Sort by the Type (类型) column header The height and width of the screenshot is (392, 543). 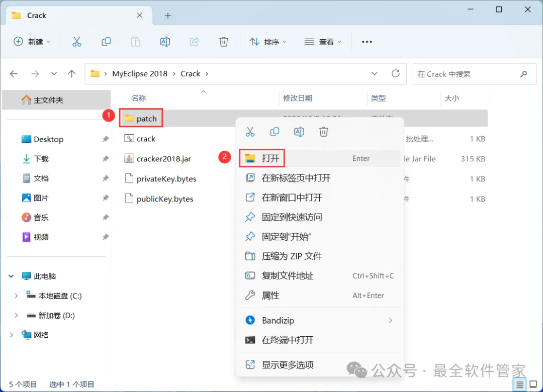(x=378, y=99)
